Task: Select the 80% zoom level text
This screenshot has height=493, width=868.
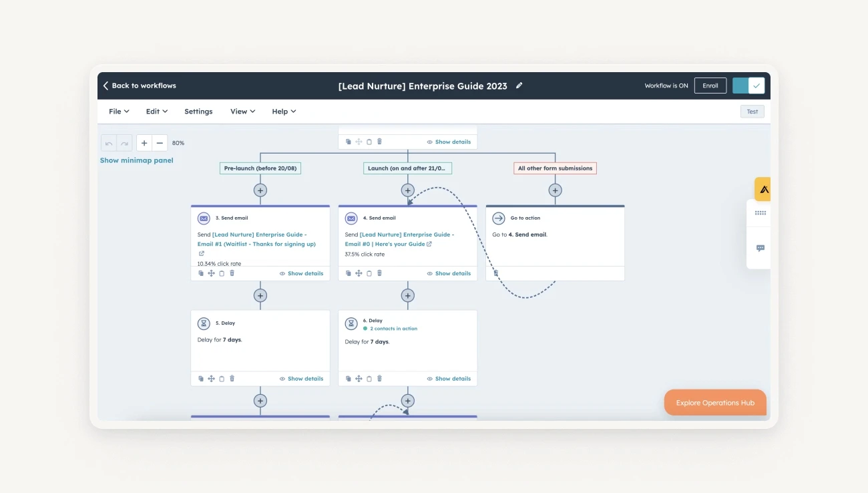Action: 178,143
